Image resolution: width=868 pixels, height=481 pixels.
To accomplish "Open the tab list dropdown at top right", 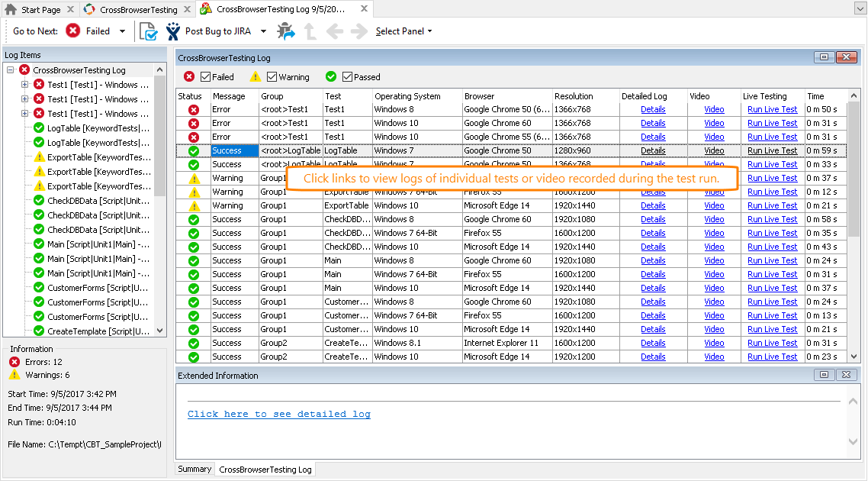I will click(x=860, y=9).
